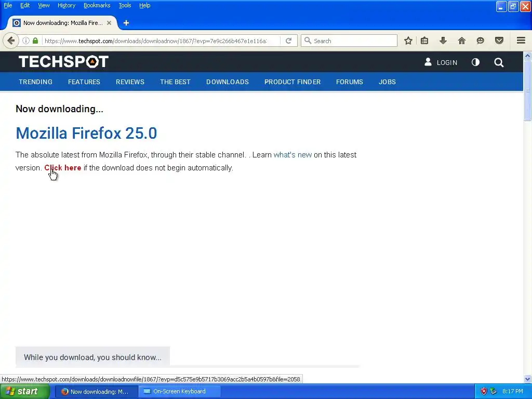The image size is (532, 399).
Task: Click While you download, you should know heading
Action: 92,357
